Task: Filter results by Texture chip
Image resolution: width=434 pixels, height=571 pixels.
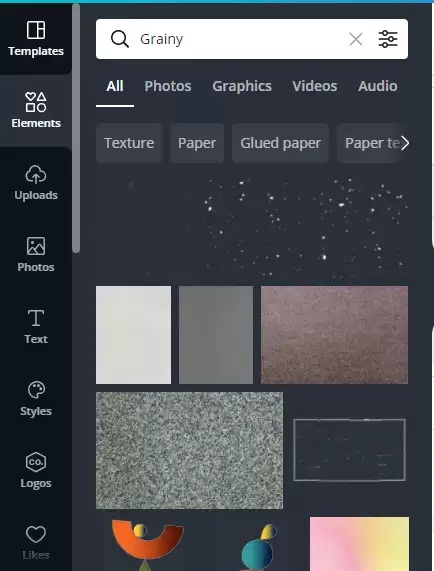Action: pos(129,143)
